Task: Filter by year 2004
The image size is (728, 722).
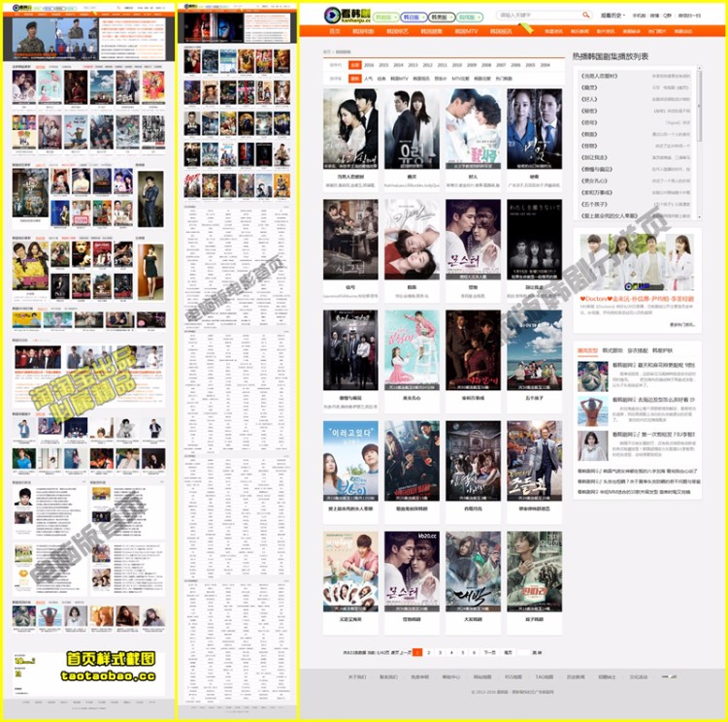Action: coord(546,65)
